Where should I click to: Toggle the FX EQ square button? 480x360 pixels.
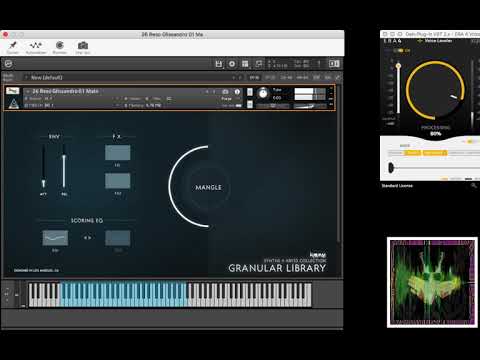click(x=118, y=153)
